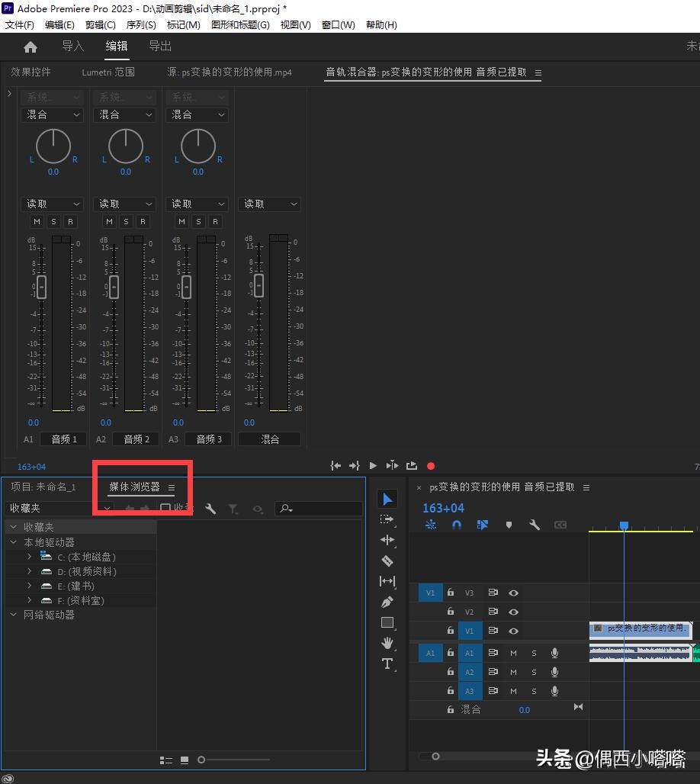Screen dimensions: 700x784
Task: Select the Pen tool
Action: (387, 602)
